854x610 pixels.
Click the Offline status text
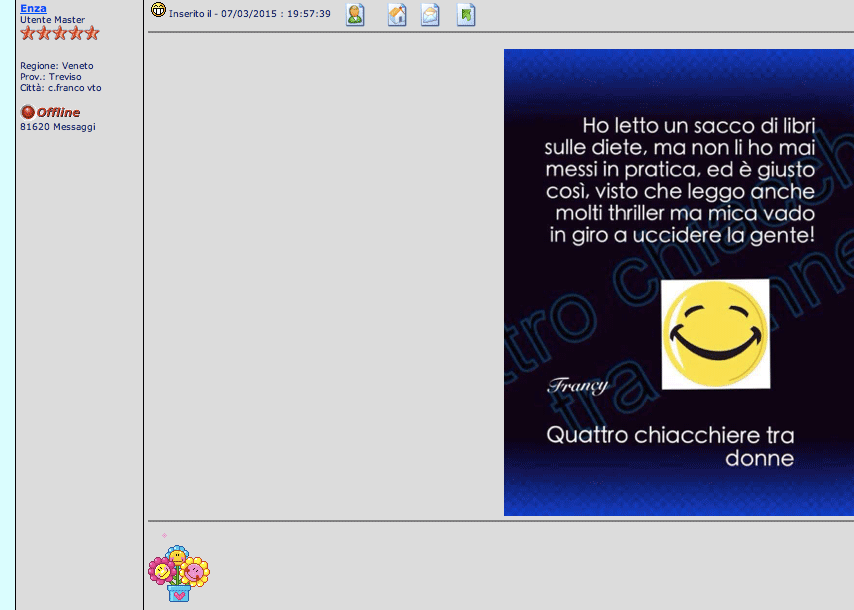coord(58,113)
